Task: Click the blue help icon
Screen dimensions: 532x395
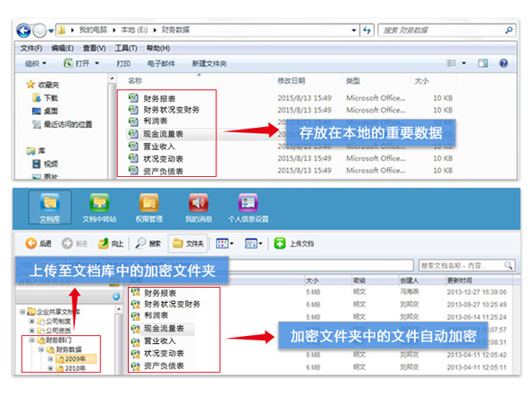Action: click(x=503, y=63)
